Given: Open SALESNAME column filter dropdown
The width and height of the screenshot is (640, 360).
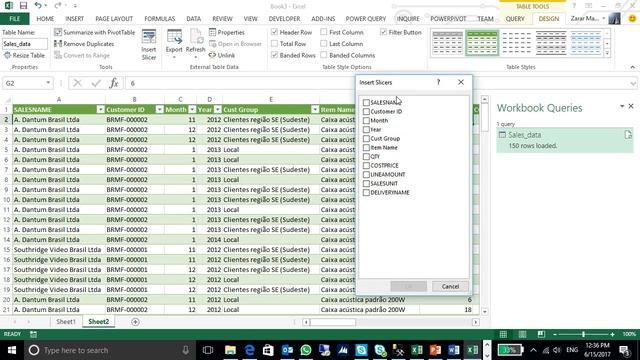Looking at the screenshot, I should click(x=100, y=110).
